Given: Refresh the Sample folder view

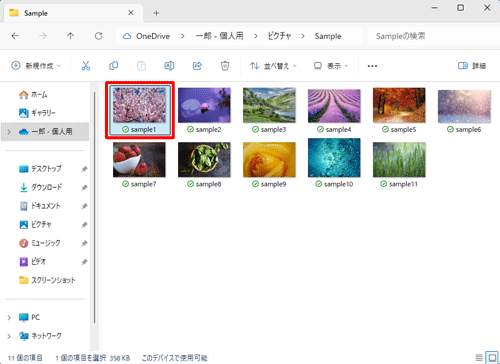Looking at the screenshot, I should tap(98, 36).
